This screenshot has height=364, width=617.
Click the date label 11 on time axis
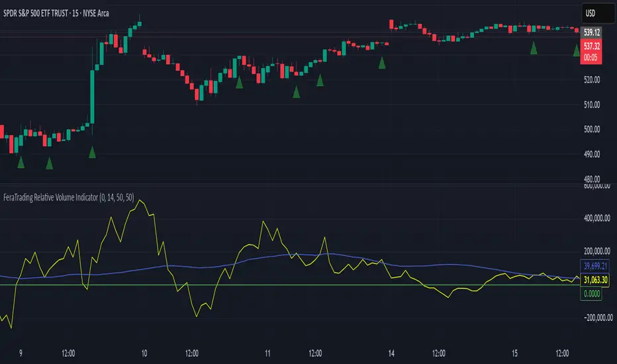pos(267,353)
